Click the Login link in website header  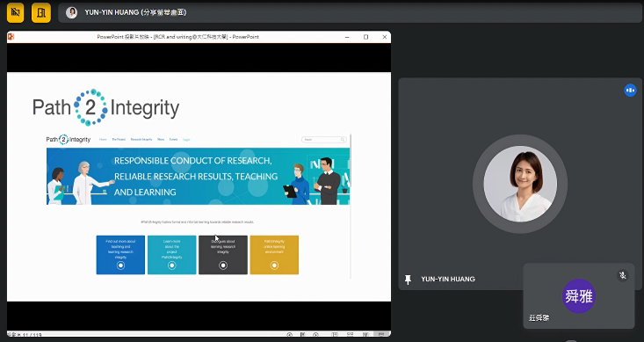pos(186,139)
